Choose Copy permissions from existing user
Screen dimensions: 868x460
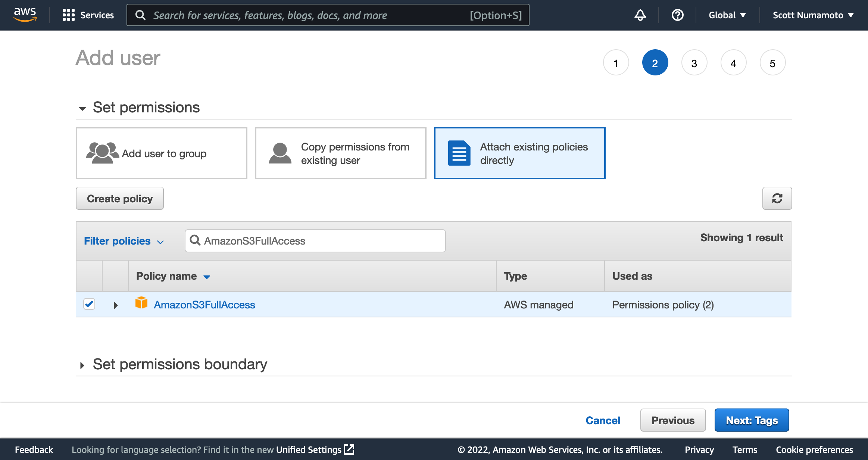click(340, 153)
